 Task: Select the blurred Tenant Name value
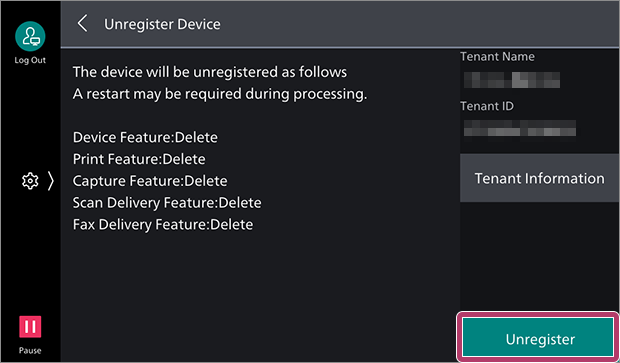pos(512,80)
